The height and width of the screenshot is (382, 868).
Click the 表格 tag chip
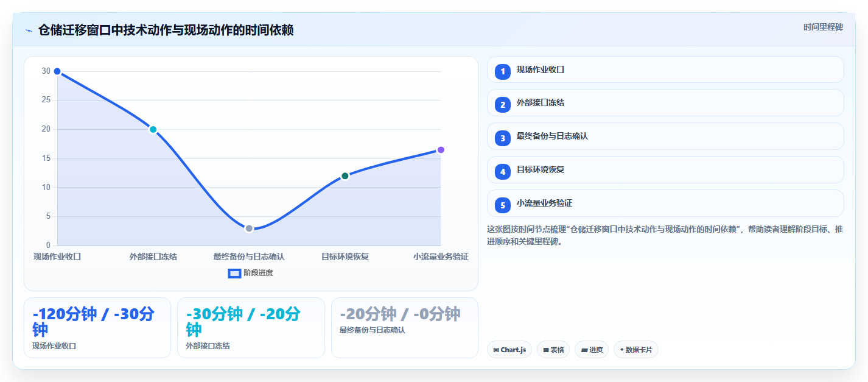click(553, 350)
